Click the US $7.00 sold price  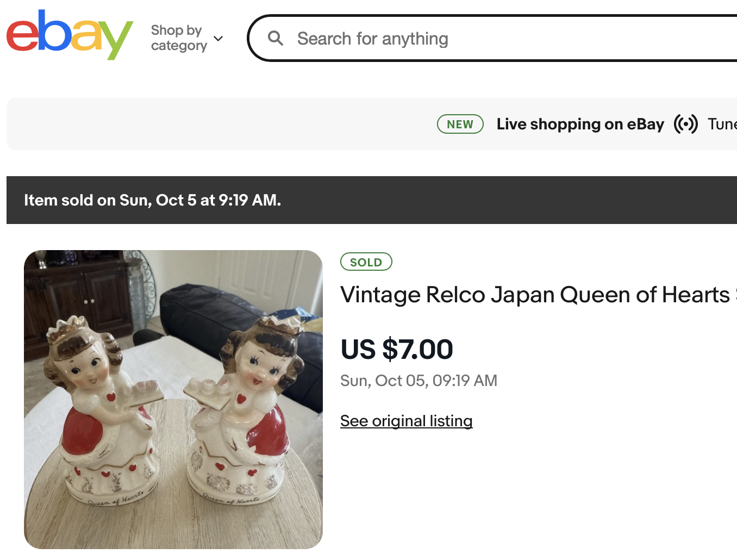tap(397, 349)
